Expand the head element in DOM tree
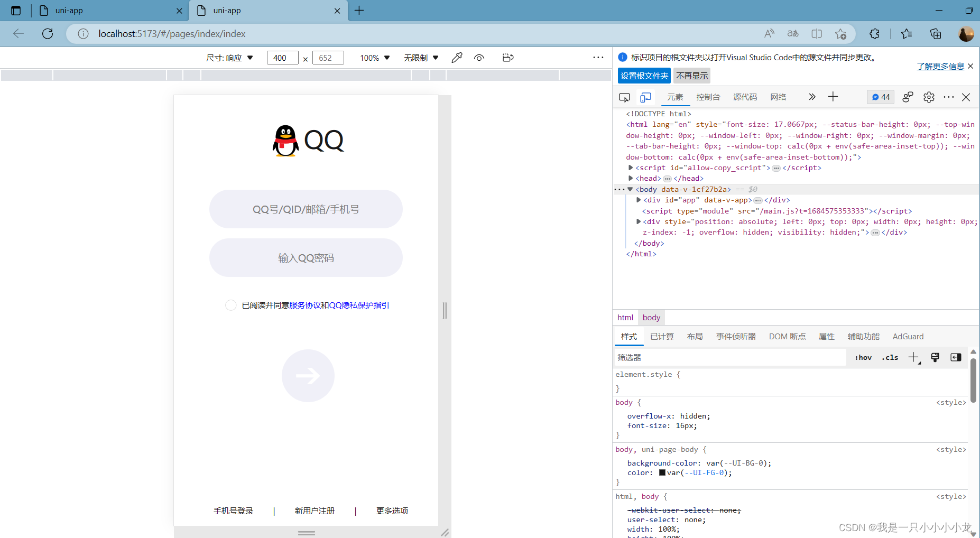This screenshot has width=980, height=538. [630, 178]
